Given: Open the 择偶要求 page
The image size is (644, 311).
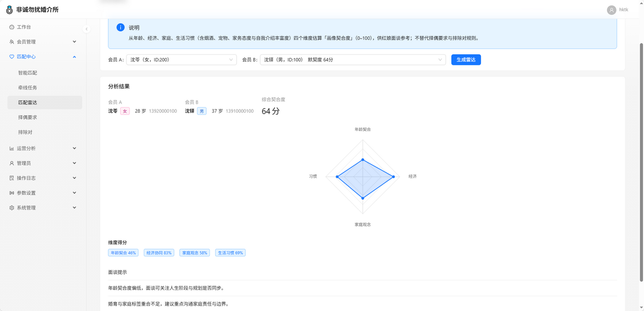Looking at the screenshot, I should pos(45,117).
